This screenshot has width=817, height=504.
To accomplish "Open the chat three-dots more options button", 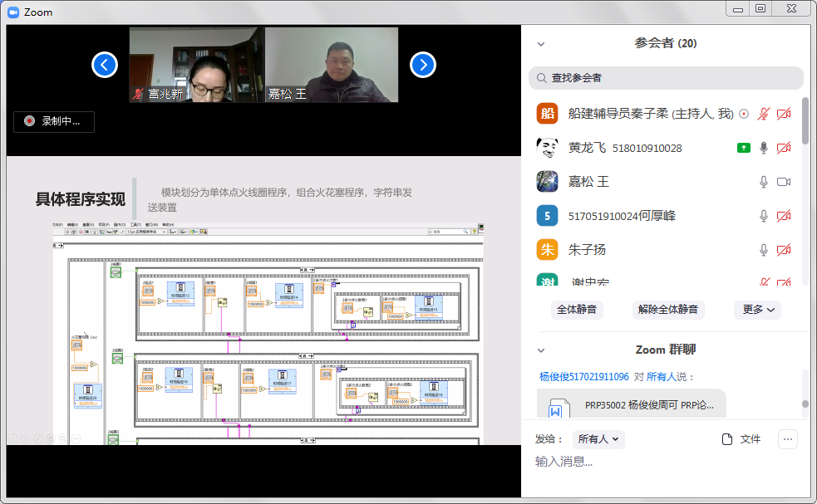I will (788, 439).
